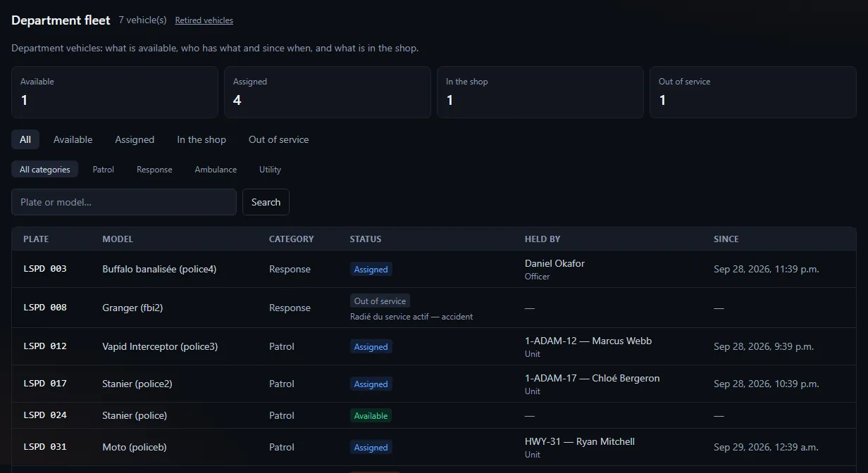Click the Assigned summary card showing 4
Viewport: 868px width, 473px height.
328,92
